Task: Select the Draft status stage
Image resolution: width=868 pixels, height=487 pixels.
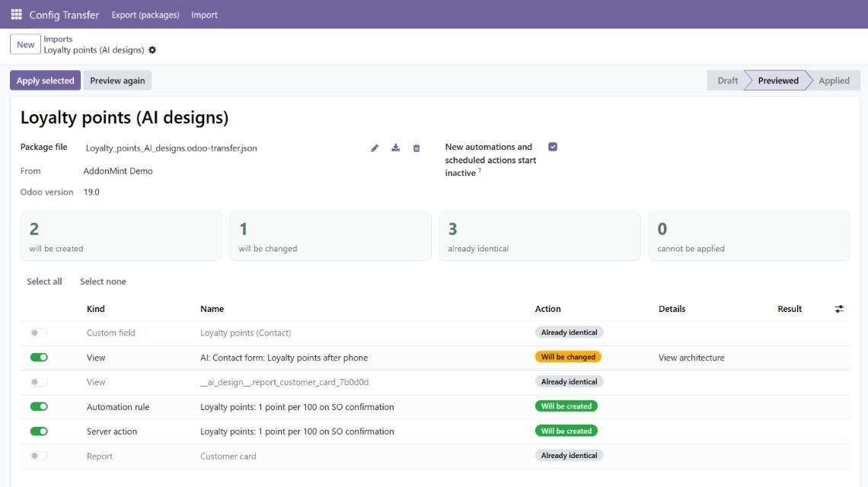Action: (727, 80)
